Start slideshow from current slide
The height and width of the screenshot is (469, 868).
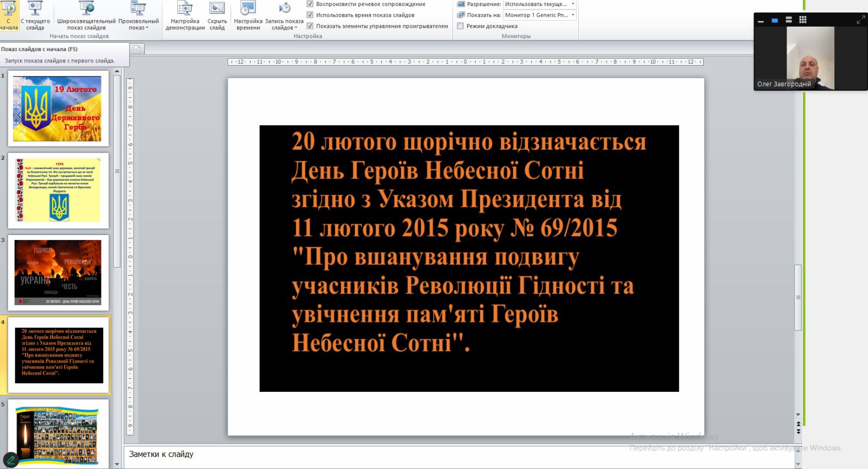point(35,16)
